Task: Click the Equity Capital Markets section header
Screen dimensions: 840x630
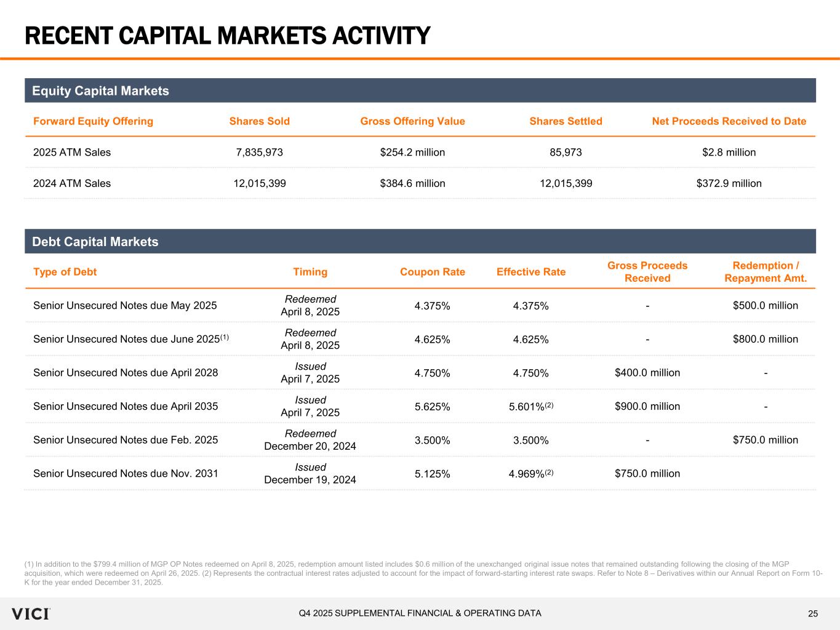Action: (x=100, y=91)
